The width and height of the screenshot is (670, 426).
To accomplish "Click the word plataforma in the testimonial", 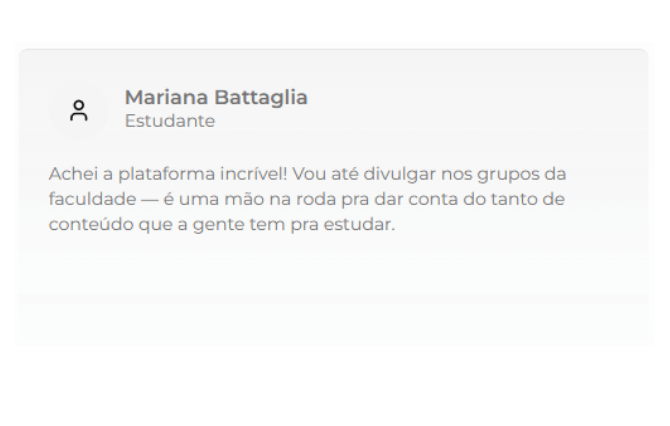I will [x=167, y=174].
